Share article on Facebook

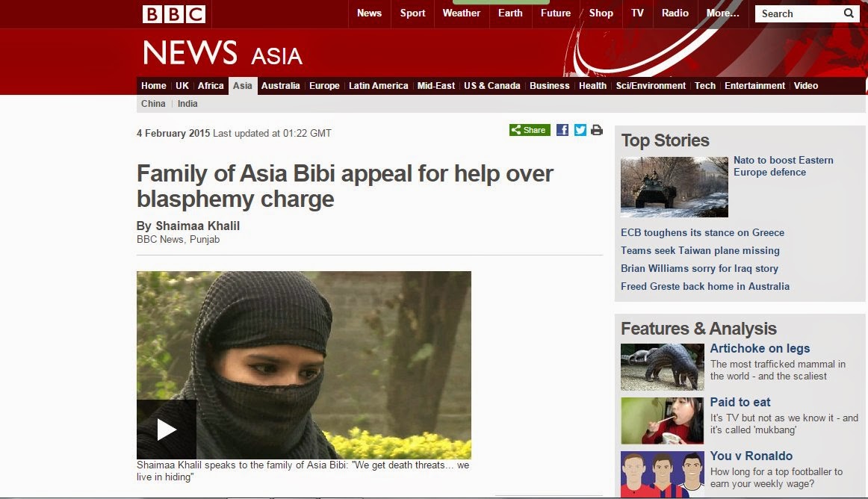(562, 130)
